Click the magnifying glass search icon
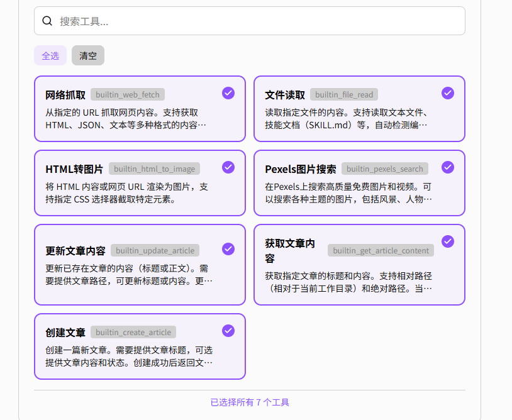Screen dimensions: 512x420 (x=47, y=21)
